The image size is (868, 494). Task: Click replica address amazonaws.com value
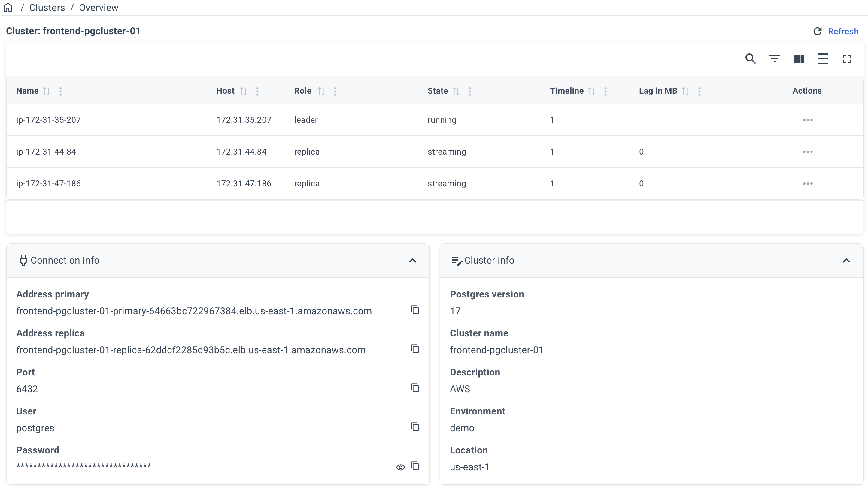(x=191, y=350)
